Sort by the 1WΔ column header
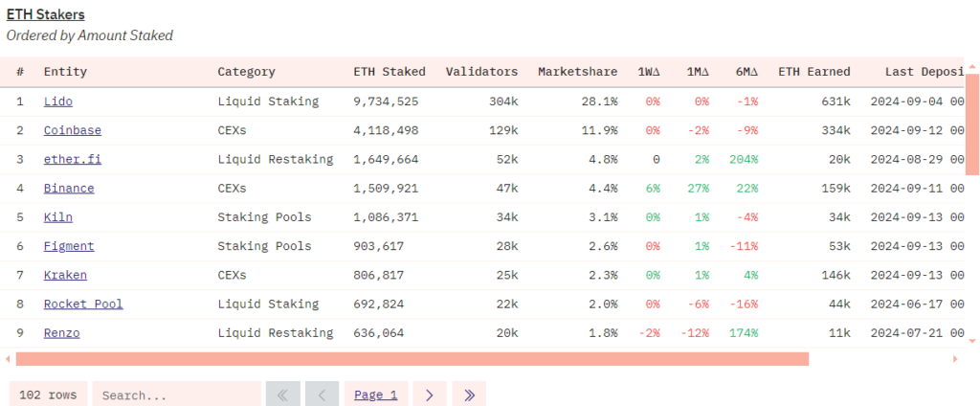The width and height of the screenshot is (980, 406). (x=649, y=71)
